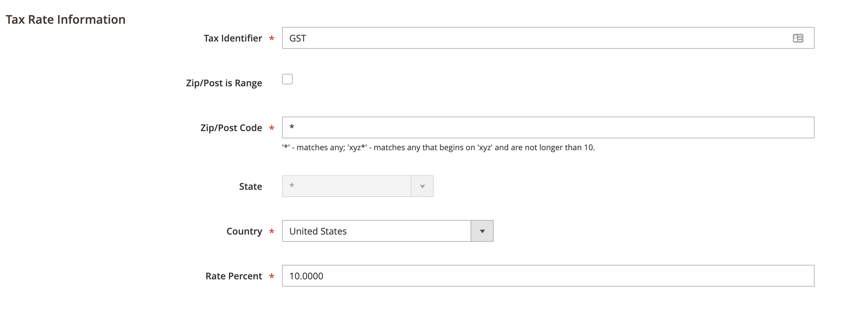Click the Tax Identifier label
The width and height of the screenshot is (868, 309).
click(233, 38)
